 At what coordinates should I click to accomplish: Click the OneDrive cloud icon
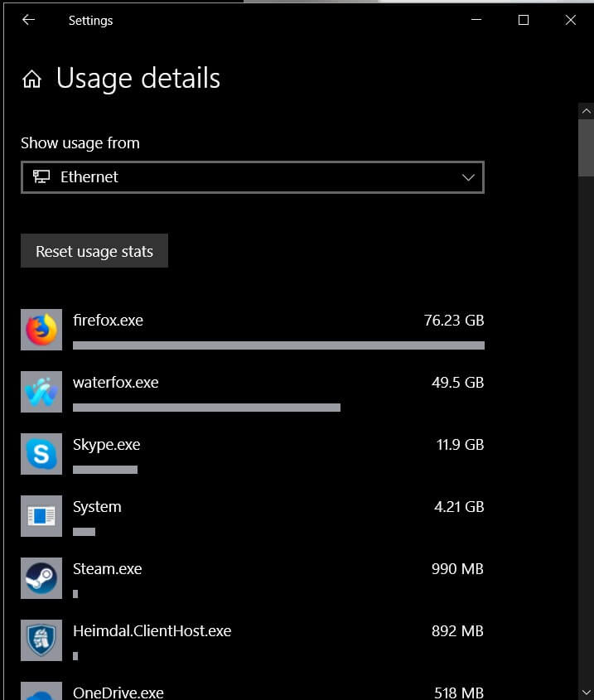(41, 691)
